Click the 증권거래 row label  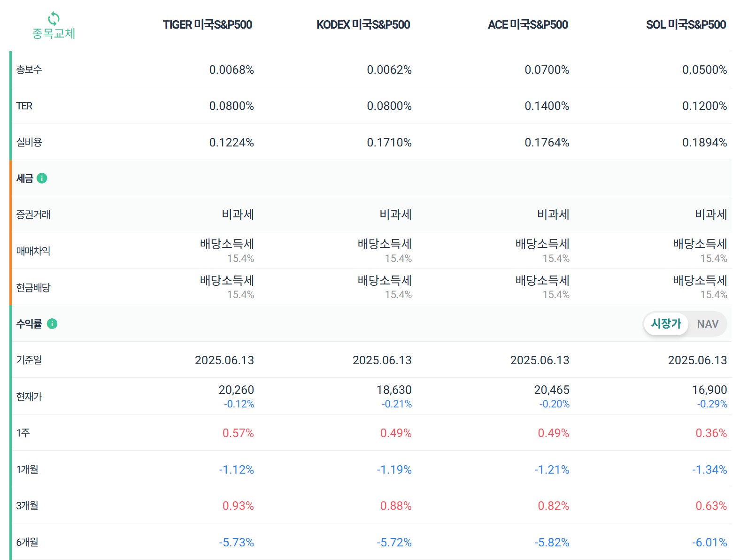(x=33, y=215)
